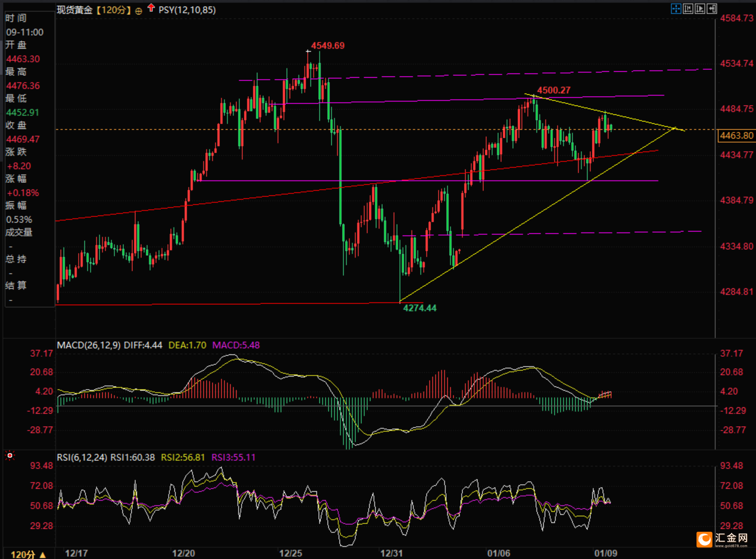Viewport: 756px width, 559px height.
Task: Click the red flashing dot indicator icon
Action: [9, 455]
